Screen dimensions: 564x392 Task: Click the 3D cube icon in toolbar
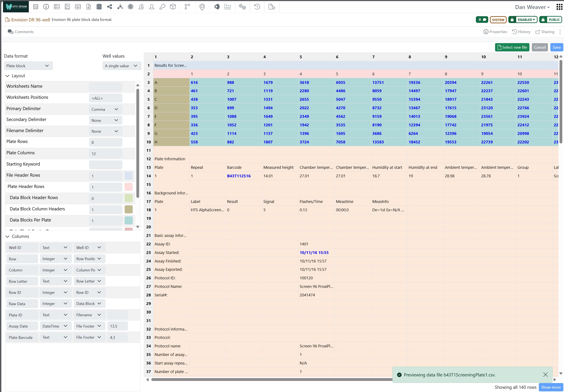tap(173, 7)
